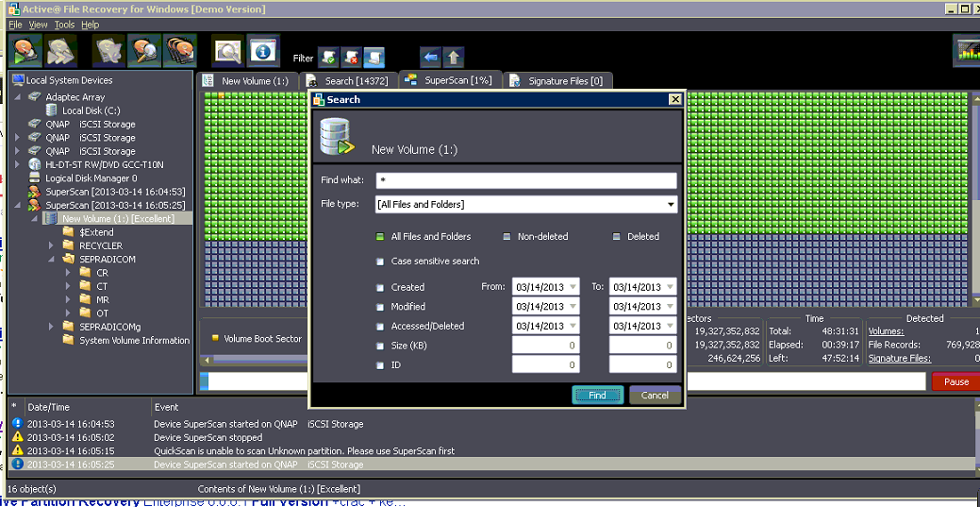Screen dimensions: 980x507
Task: Start QuickScan using the disk-with-play-arrow toolbar icon
Action: (25, 51)
